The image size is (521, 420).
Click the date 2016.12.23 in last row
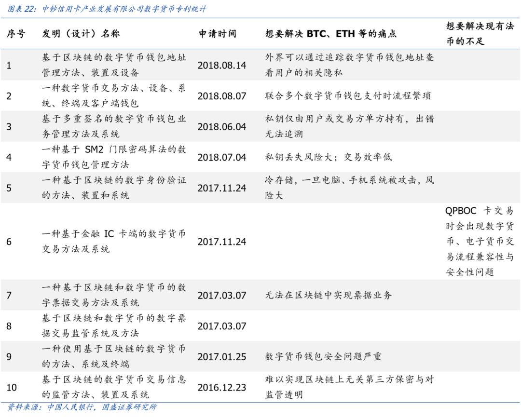point(221,386)
